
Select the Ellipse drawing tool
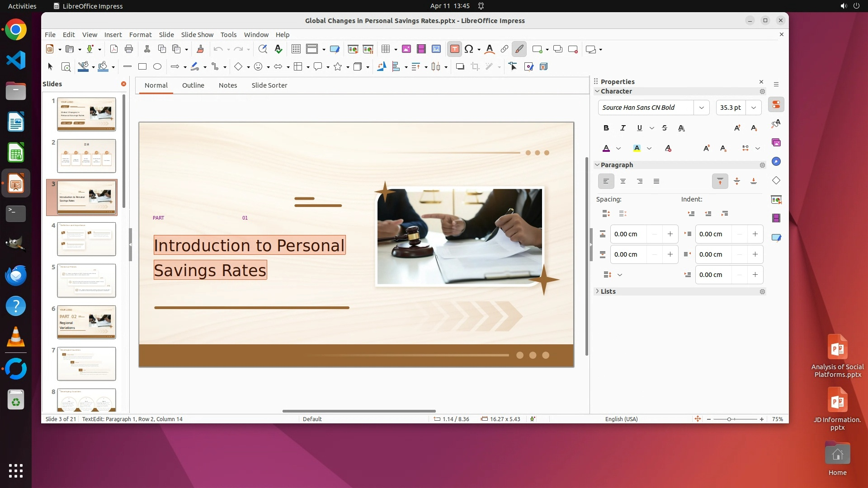click(x=157, y=67)
